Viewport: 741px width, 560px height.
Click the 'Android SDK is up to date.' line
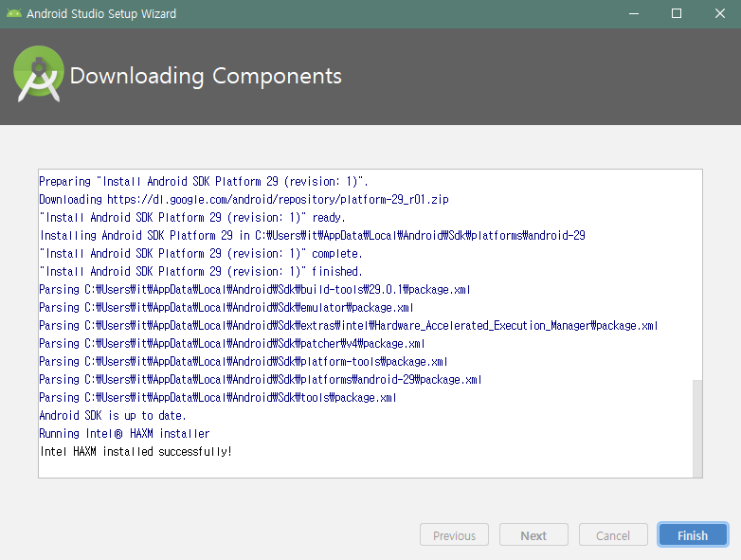coord(113,415)
